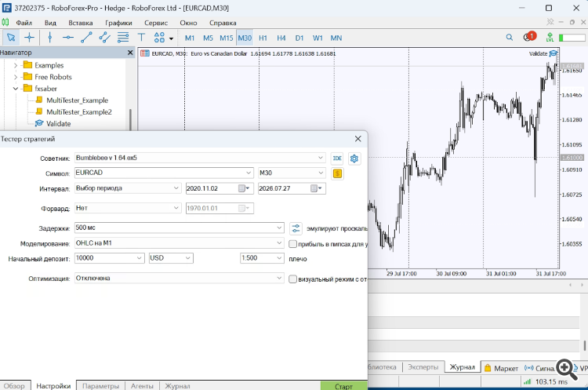Select the equidistant channel tool
Viewport: 588px width, 390px height.
pyautogui.click(x=104, y=38)
